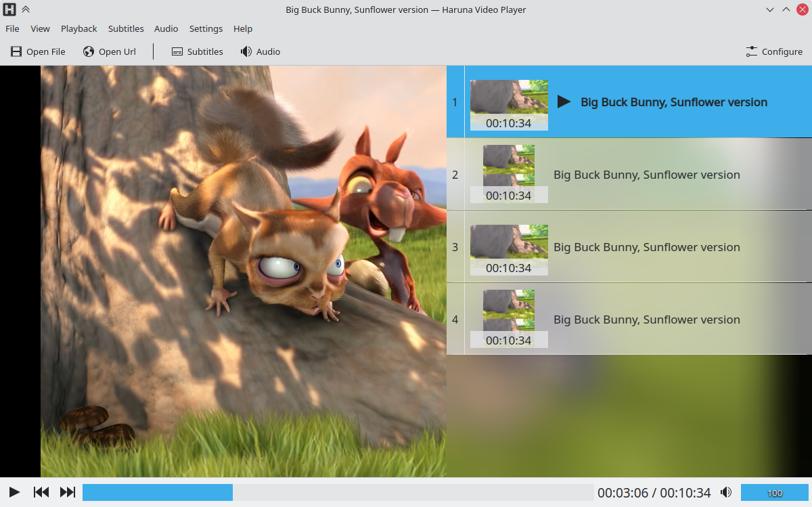Click the Open Url toolbar button
This screenshot has height=507, width=812.
coord(109,51)
